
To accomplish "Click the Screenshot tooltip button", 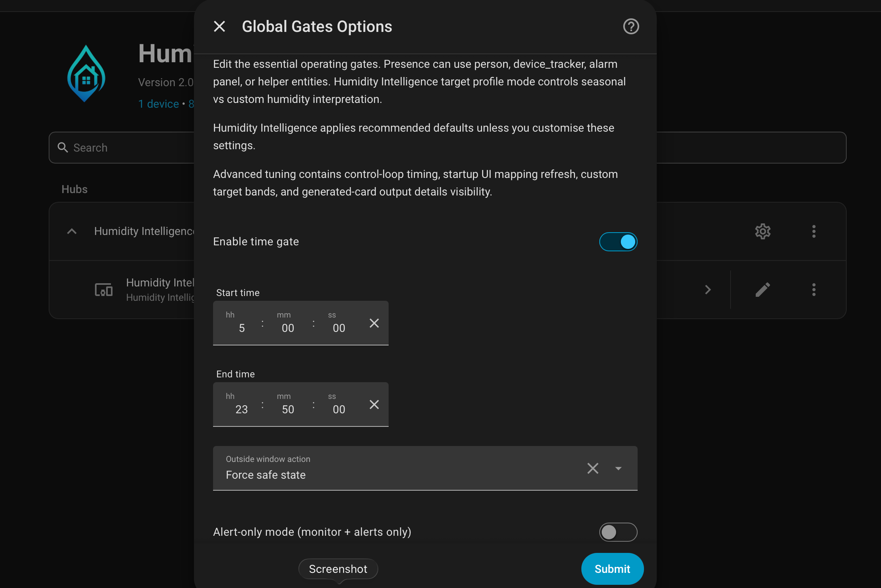I will pyautogui.click(x=338, y=569).
